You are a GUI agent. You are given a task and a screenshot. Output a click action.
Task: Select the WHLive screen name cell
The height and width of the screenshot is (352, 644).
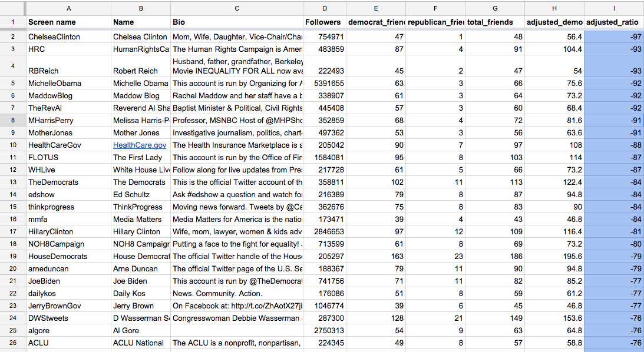[68, 170]
